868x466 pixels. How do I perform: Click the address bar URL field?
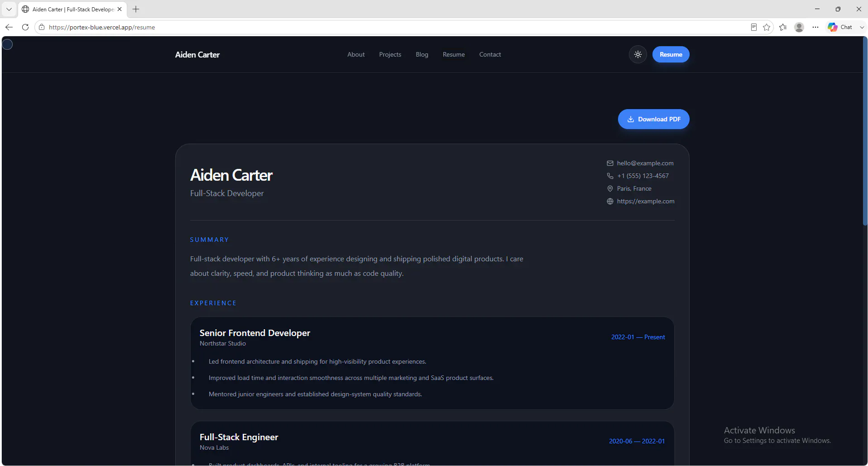394,27
